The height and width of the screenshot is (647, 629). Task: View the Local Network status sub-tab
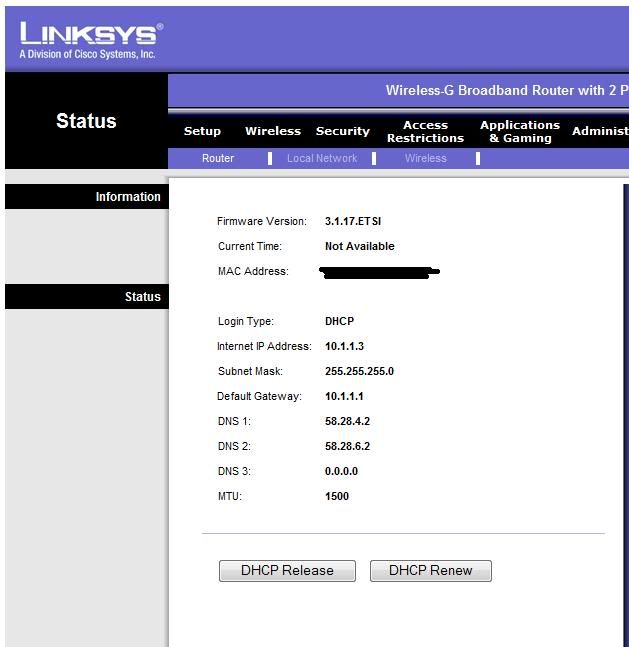[x=321, y=158]
